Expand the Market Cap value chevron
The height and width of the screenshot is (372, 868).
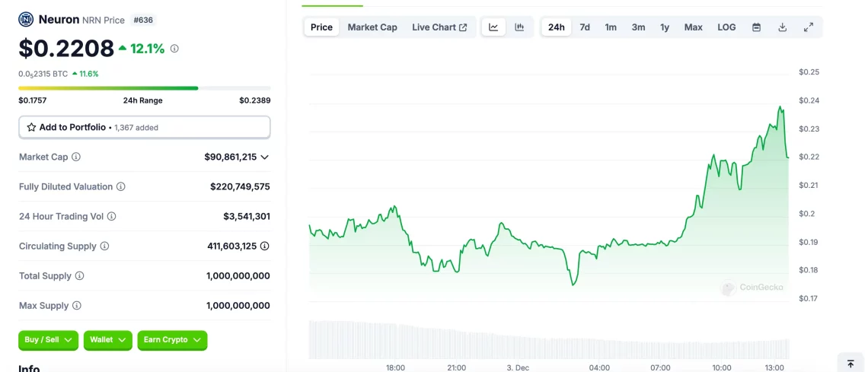264,157
